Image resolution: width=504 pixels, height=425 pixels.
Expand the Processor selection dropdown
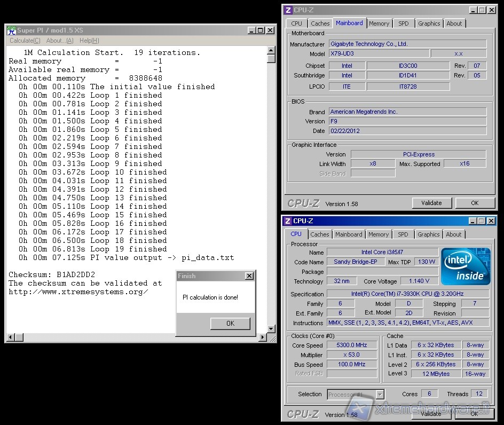click(380, 395)
